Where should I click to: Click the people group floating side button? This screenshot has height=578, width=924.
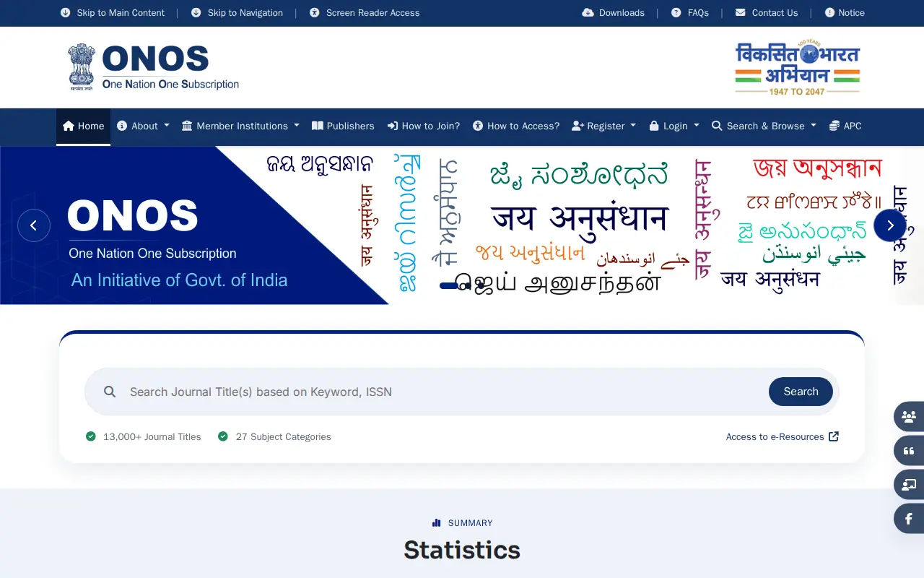[x=909, y=416]
